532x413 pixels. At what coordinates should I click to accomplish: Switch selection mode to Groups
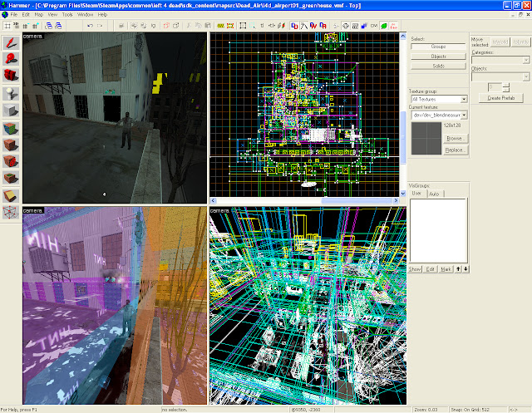point(438,47)
